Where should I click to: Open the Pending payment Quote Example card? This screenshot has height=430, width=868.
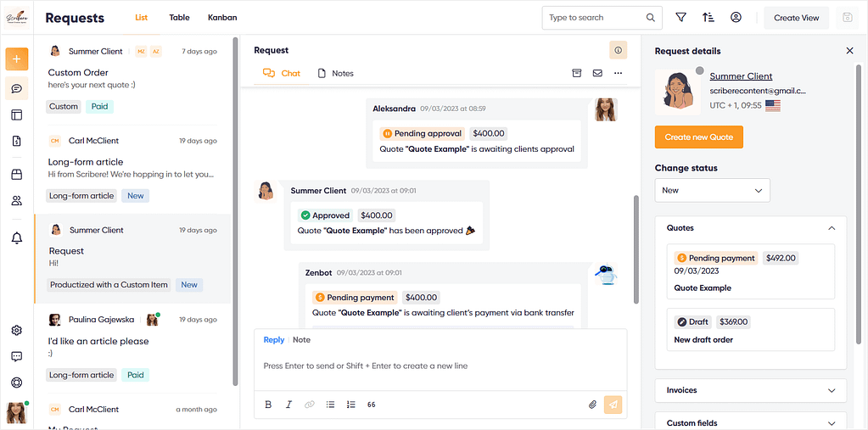750,271
